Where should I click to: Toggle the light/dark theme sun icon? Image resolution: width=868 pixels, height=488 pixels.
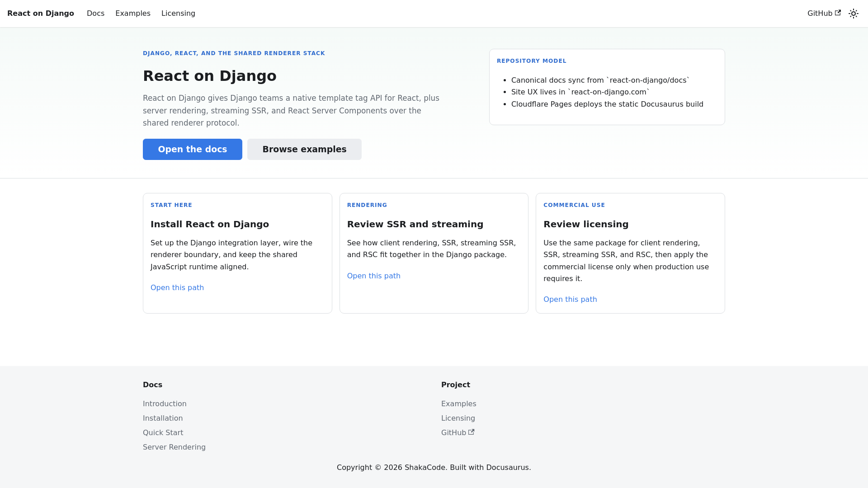pyautogui.click(x=854, y=14)
